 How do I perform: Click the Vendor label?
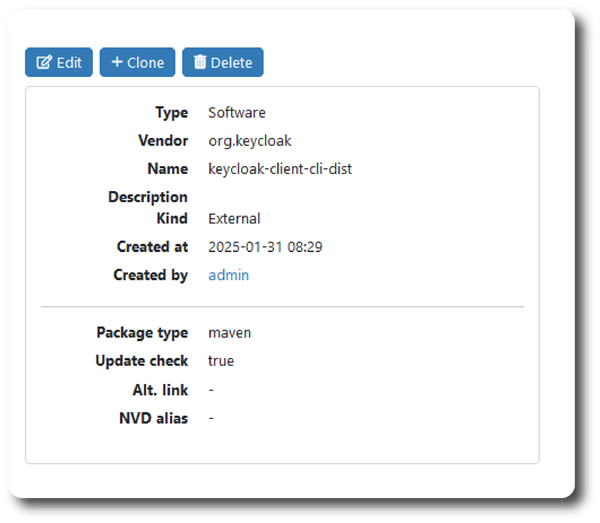(x=163, y=140)
